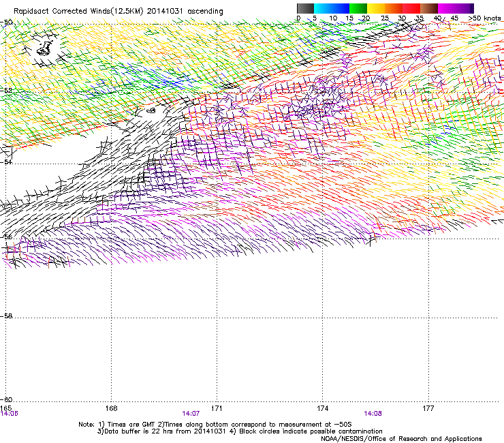Click the brown 35-40 knots legend swatch

[x=429, y=8]
